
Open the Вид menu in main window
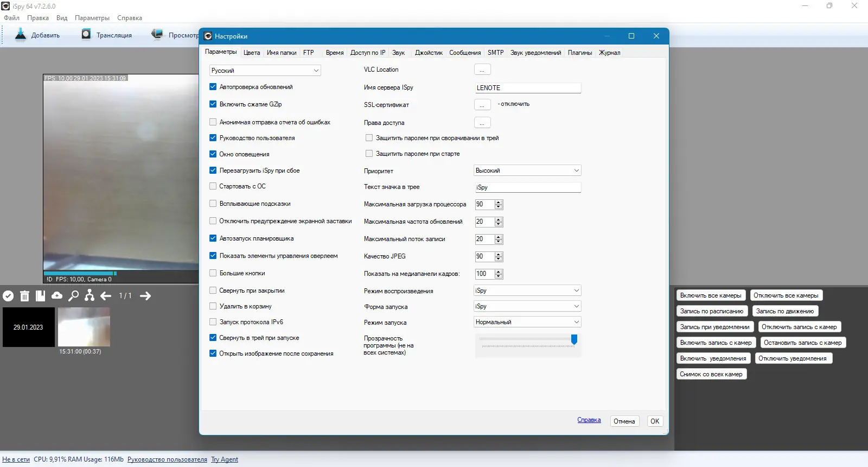coord(62,18)
